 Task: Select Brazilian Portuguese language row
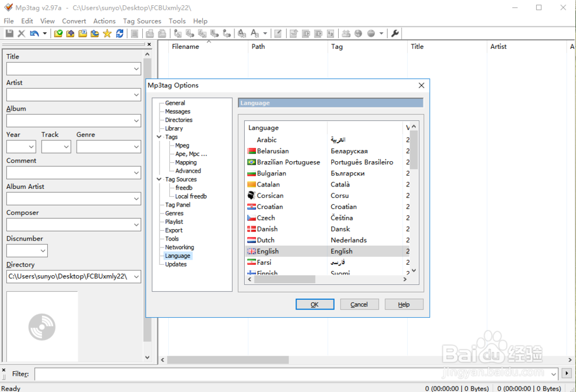328,162
